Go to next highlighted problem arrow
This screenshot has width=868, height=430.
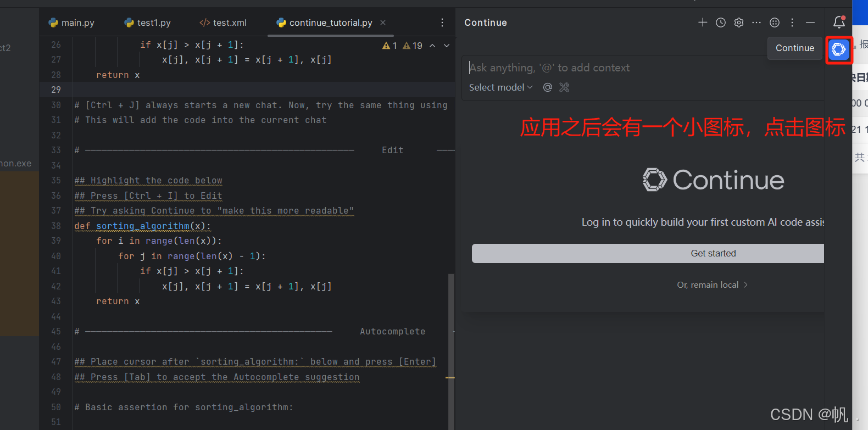tap(447, 46)
